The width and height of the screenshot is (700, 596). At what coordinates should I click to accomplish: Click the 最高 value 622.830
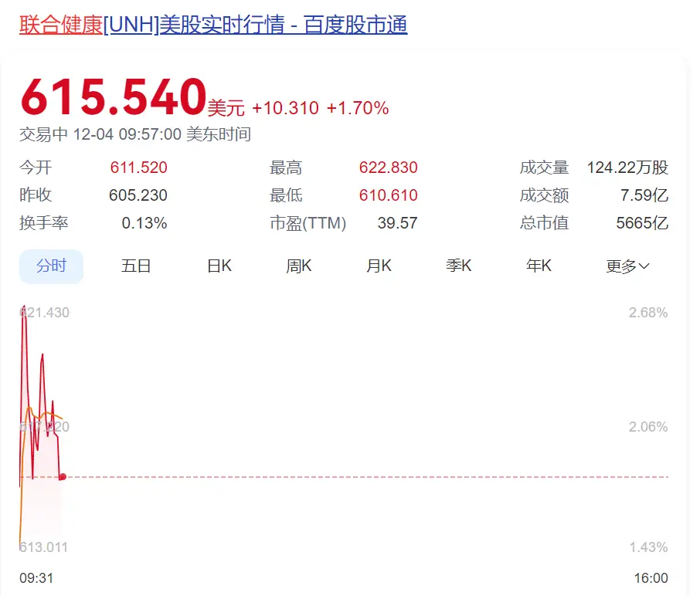389,167
